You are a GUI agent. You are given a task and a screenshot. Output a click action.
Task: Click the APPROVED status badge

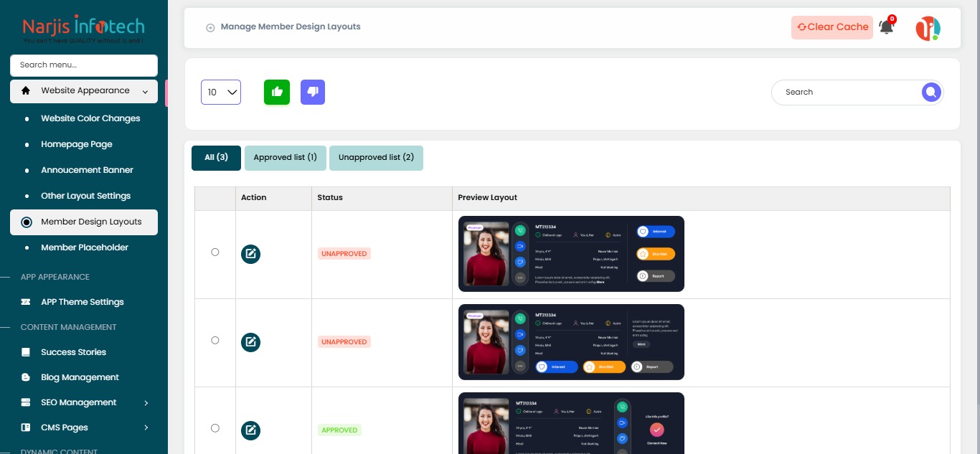pyautogui.click(x=339, y=430)
